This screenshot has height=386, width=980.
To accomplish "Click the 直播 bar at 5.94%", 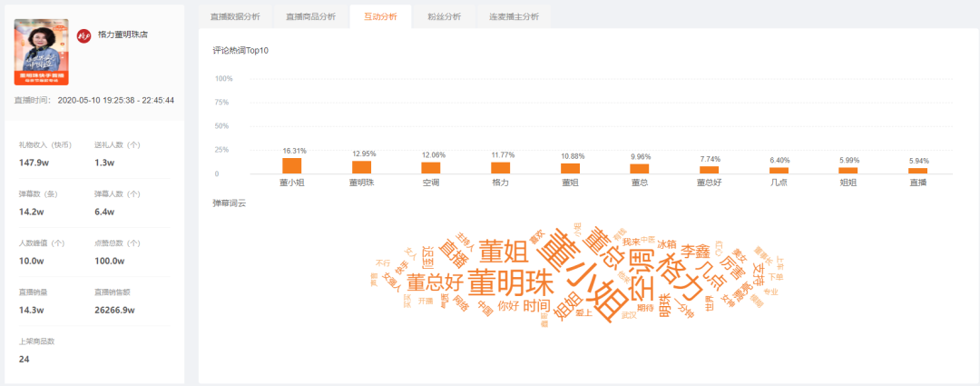I will click(917, 171).
